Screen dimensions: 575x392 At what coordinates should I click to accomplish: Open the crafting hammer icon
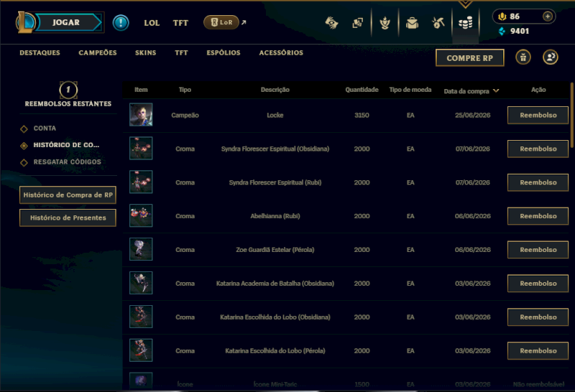438,23
